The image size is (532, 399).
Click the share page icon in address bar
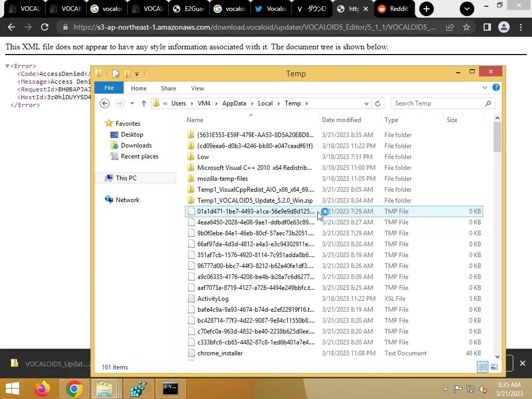(x=450, y=27)
